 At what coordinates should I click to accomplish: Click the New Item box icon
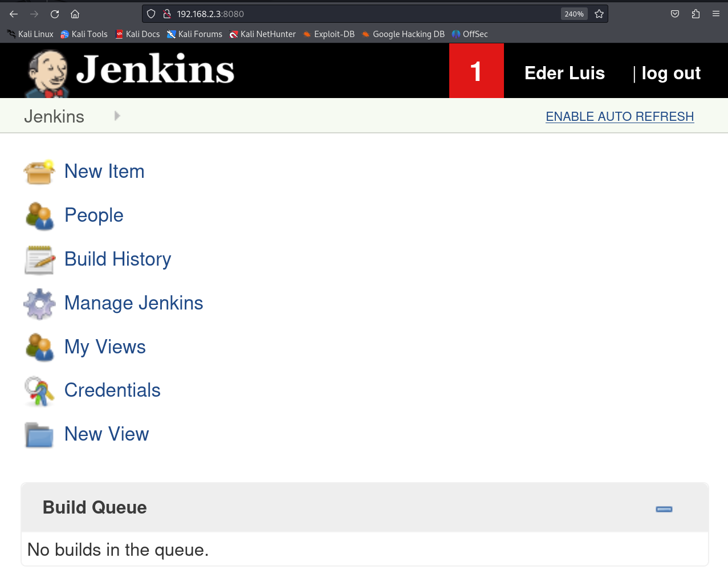[39, 172]
